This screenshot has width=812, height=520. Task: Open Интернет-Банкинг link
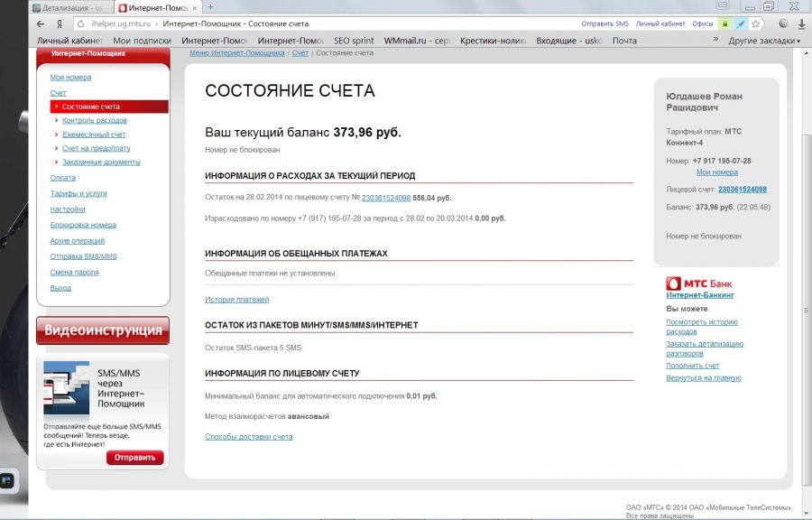click(x=700, y=295)
